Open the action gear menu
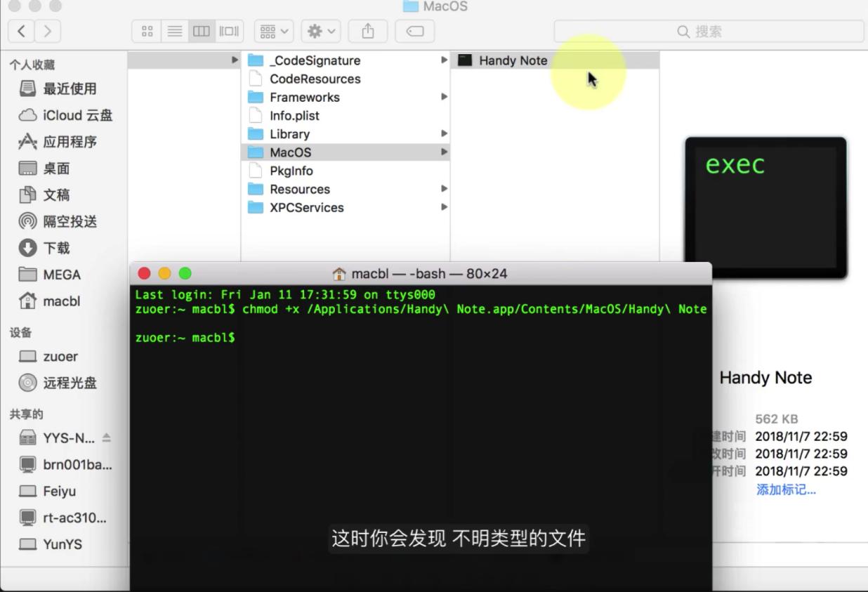This screenshot has height=592, width=868. [320, 30]
